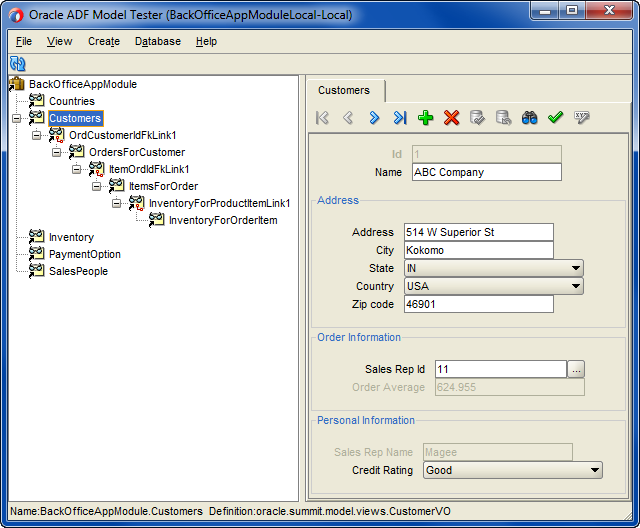This screenshot has width=640, height=528.
Task: Select ItemsForOrder in the tree
Action: click(163, 186)
